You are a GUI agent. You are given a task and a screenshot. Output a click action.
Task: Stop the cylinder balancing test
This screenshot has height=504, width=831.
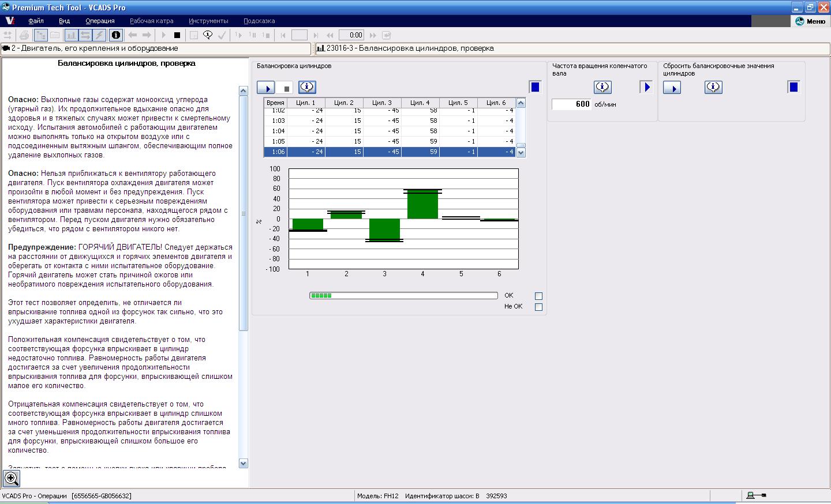coord(285,88)
